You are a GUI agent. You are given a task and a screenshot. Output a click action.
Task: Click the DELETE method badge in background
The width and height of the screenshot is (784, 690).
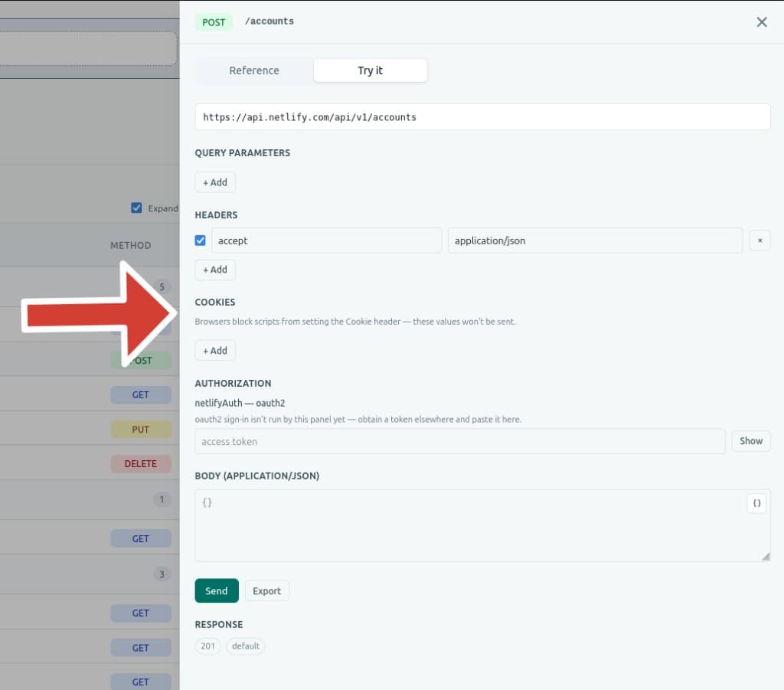pyautogui.click(x=141, y=464)
